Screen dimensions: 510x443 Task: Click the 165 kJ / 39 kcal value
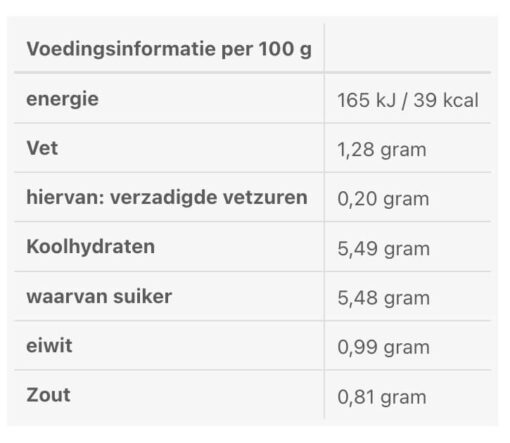(x=408, y=100)
